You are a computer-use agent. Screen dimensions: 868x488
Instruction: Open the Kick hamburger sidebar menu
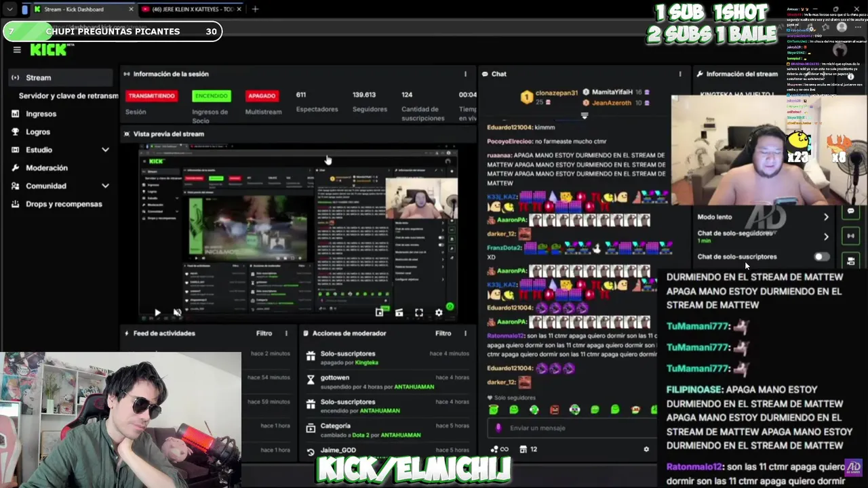click(17, 49)
